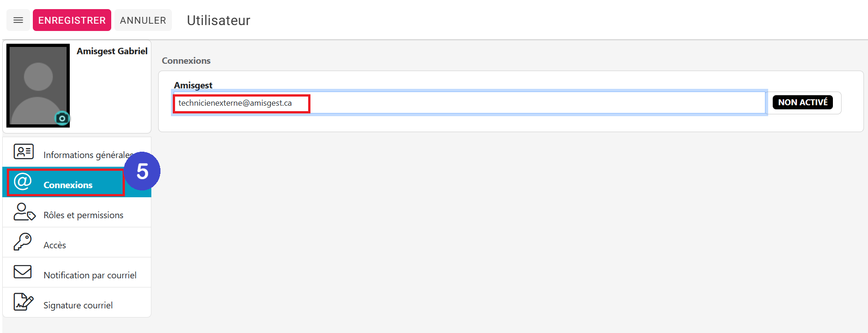Go to the Accès section

click(x=77, y=242)
